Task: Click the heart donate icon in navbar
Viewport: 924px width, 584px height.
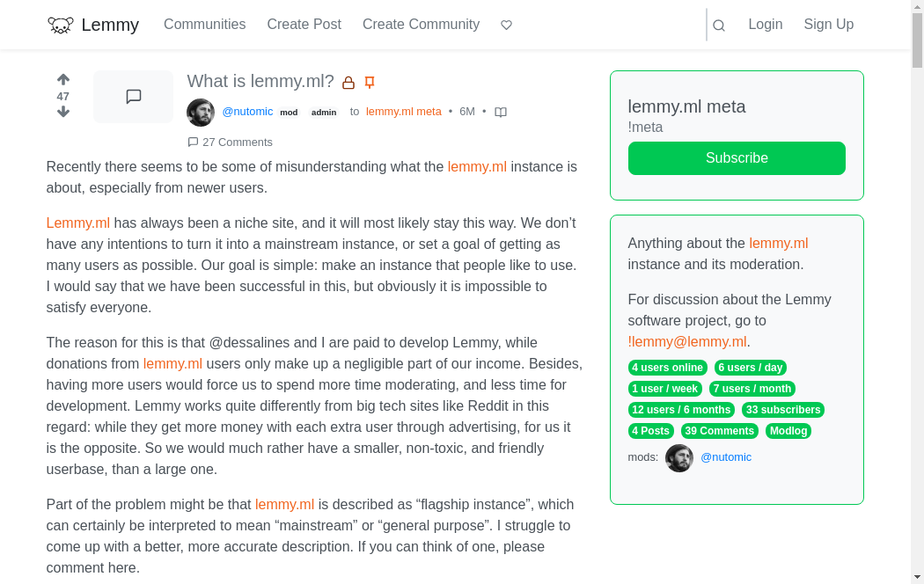Action: click(506, 26)
